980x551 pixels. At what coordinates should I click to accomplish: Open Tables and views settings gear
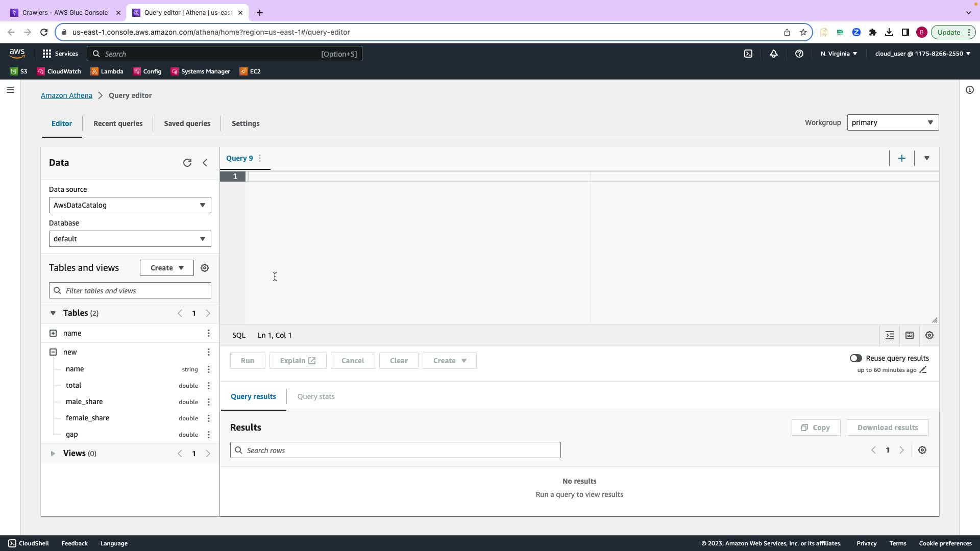tap(205, 268)
